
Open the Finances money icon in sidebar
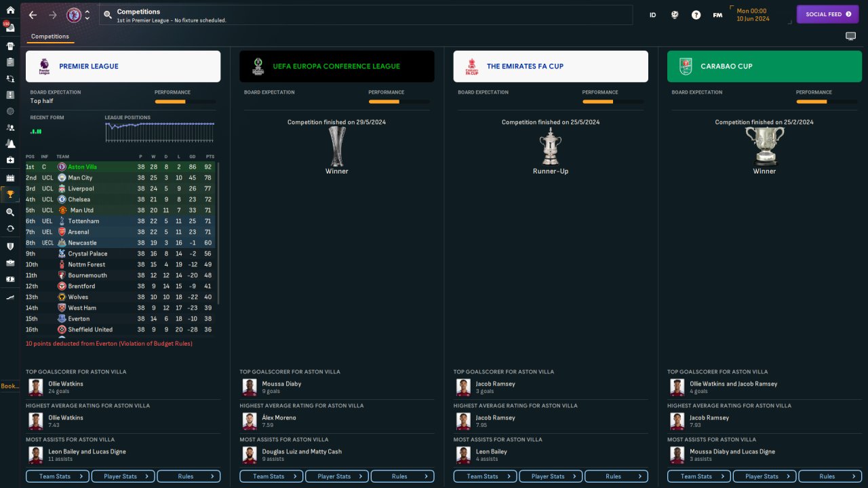coord(10,279)
